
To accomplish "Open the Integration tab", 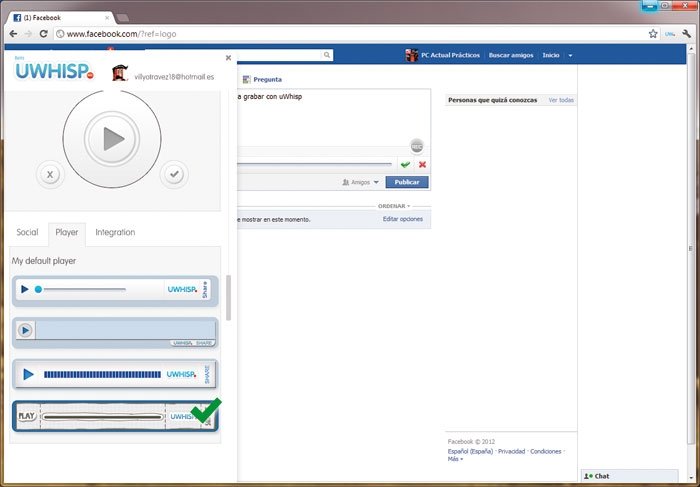I will [115, 232].
